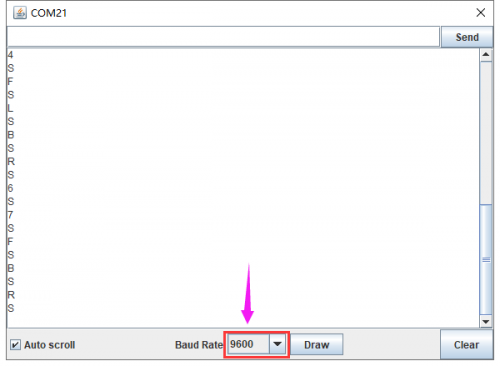Click the output line showing 6

point(10,188)
